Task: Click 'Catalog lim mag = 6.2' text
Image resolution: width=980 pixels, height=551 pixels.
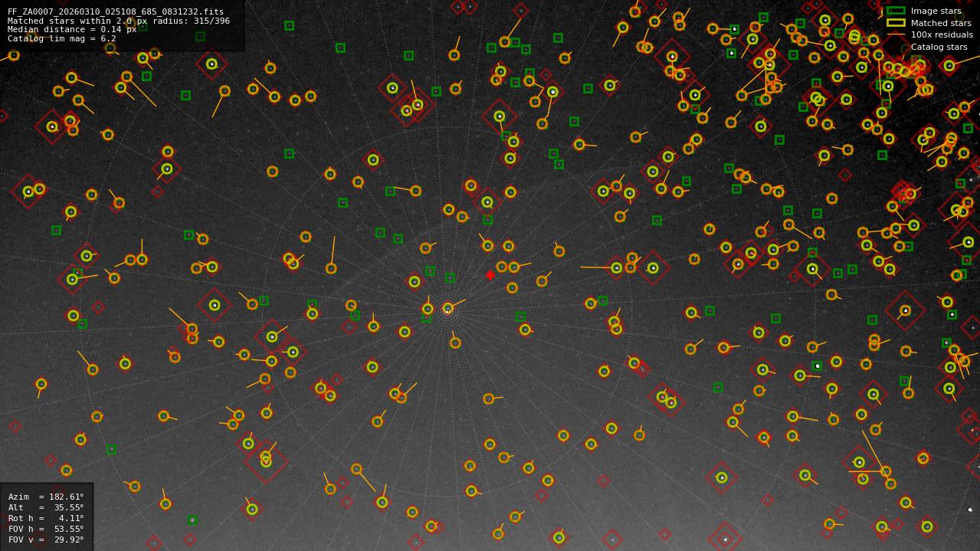Action: pyautogui.click(x=62, y=38)
